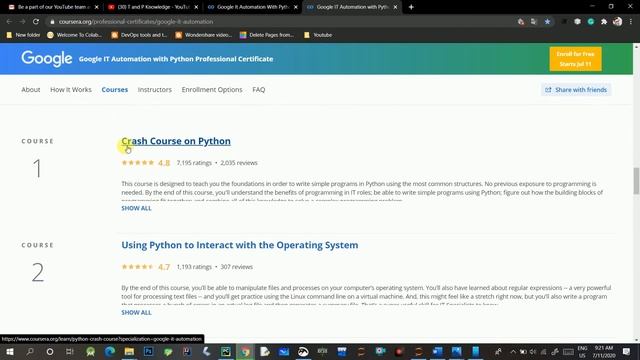640x360 pixels.
Task: Open the Mail app from the taskbar
Action: (x=284, y=352)
